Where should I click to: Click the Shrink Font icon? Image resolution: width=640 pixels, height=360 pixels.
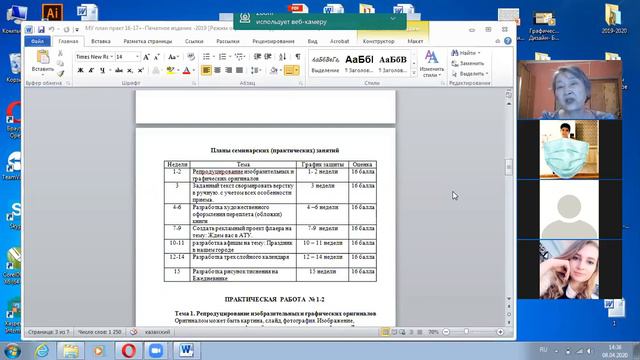point(156,57)
